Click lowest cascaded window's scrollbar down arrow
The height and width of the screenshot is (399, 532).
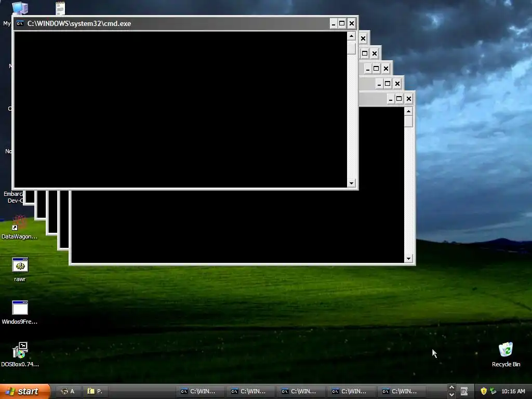click(408, 259)
